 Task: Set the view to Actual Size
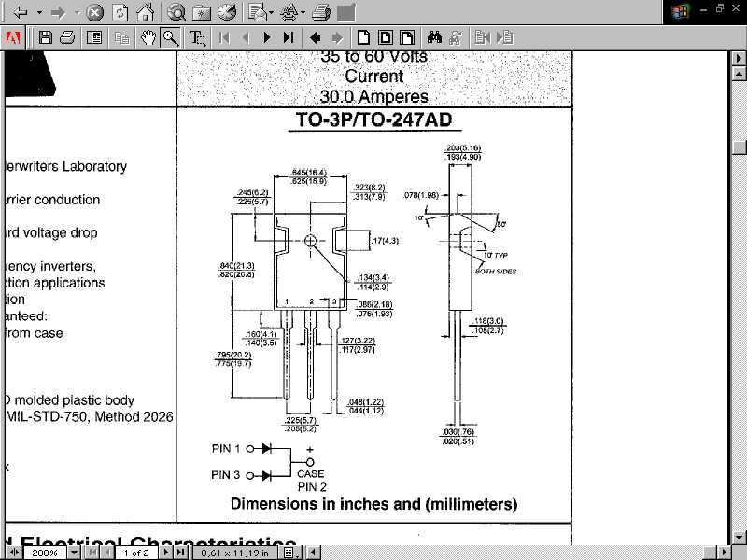363,37
